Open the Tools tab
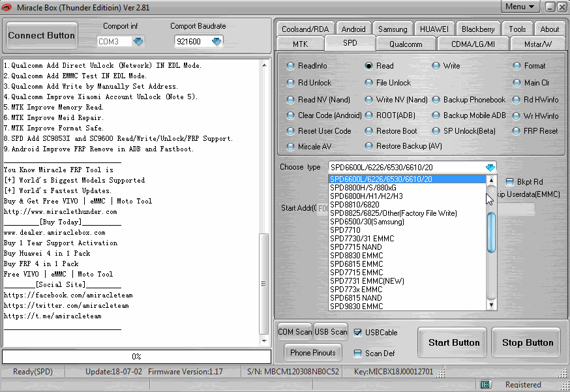The image size is (570, 392). (517, 29)
